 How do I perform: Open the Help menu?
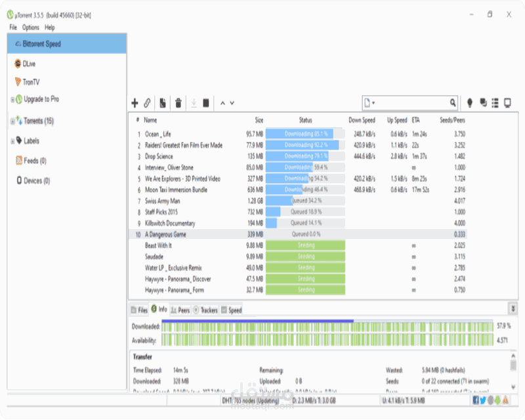(x=50, y=28)
